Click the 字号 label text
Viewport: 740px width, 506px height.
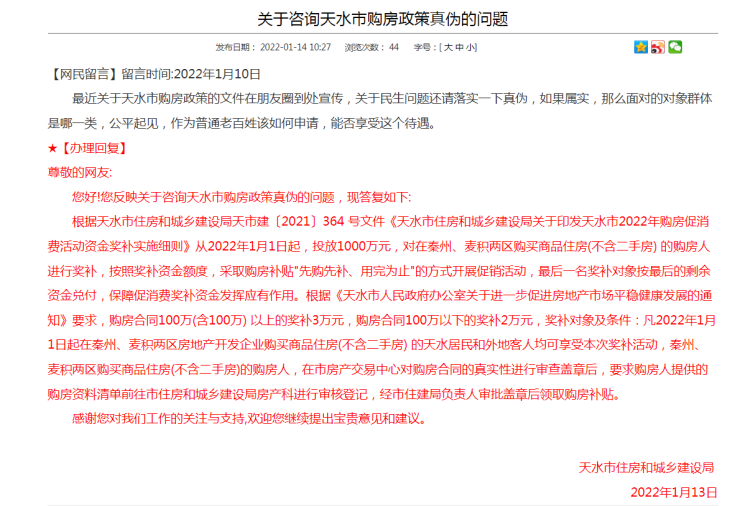(x=423, y=47)
